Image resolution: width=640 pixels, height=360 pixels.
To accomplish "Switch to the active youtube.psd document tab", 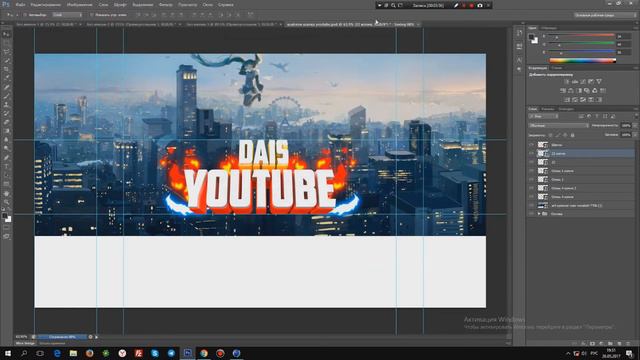I will coord(352,24).
